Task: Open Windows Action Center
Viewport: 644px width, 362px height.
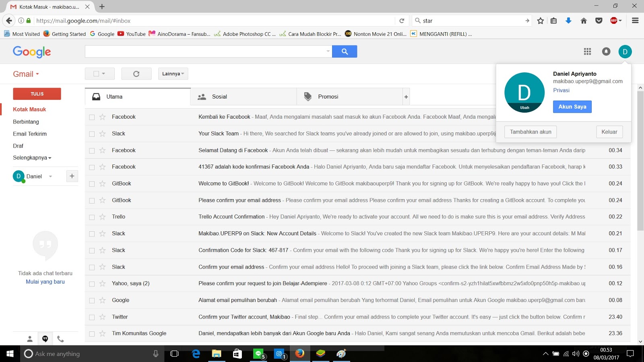Action: coord(630,354)
